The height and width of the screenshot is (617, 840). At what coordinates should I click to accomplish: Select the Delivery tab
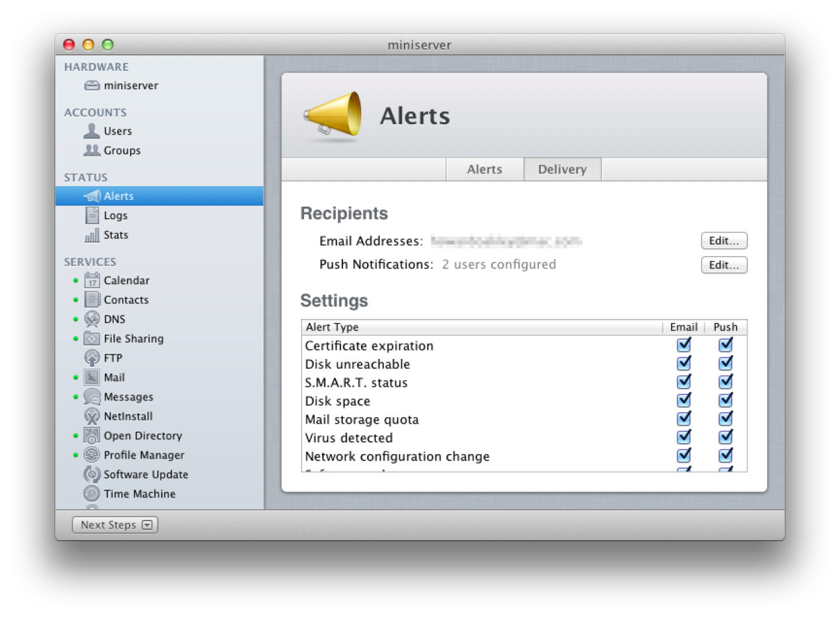[x=561, y=169]
